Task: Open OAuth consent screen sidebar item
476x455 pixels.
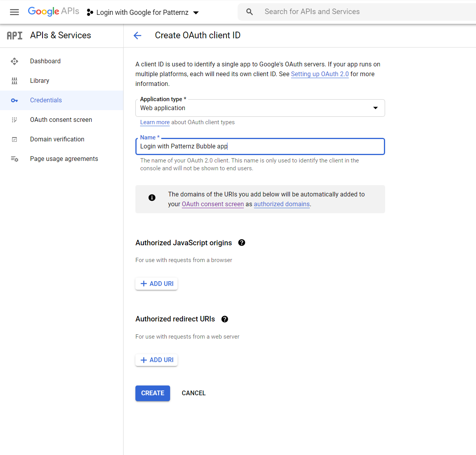Action: pyautogui.click(x=61, y=120)
